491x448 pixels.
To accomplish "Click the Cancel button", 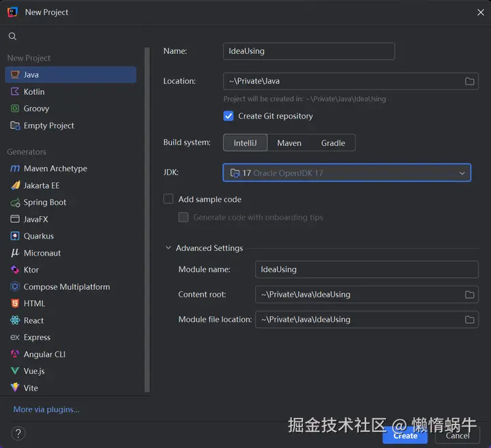I will click(458, 436).
